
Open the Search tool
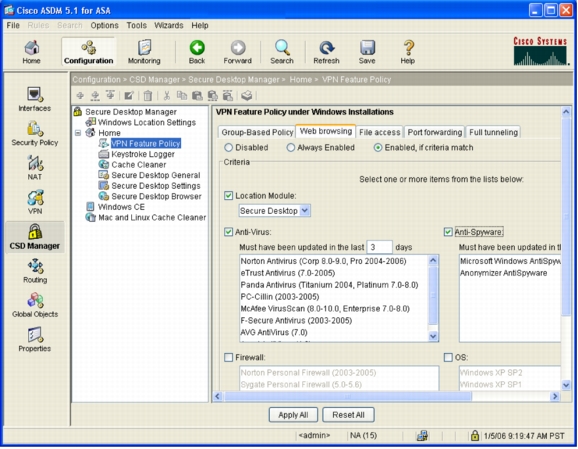coord(282,52)
